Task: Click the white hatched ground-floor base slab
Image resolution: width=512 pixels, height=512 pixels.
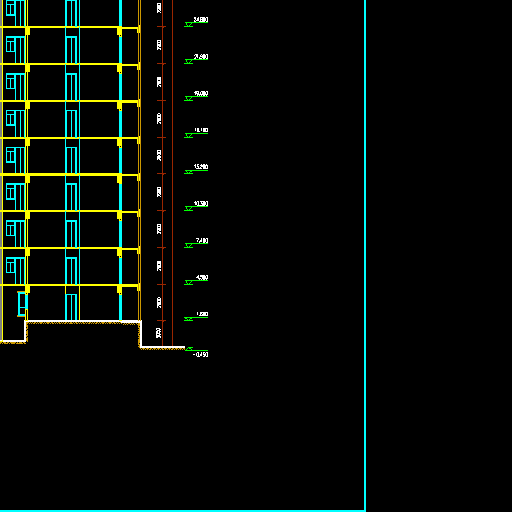Action: point(83,322)
